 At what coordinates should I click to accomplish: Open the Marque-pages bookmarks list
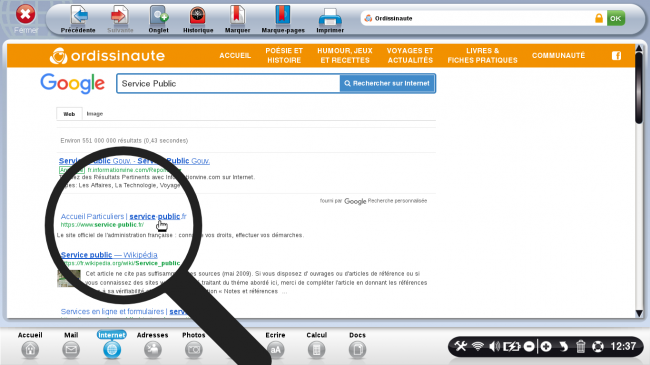(x=283, y=16)
